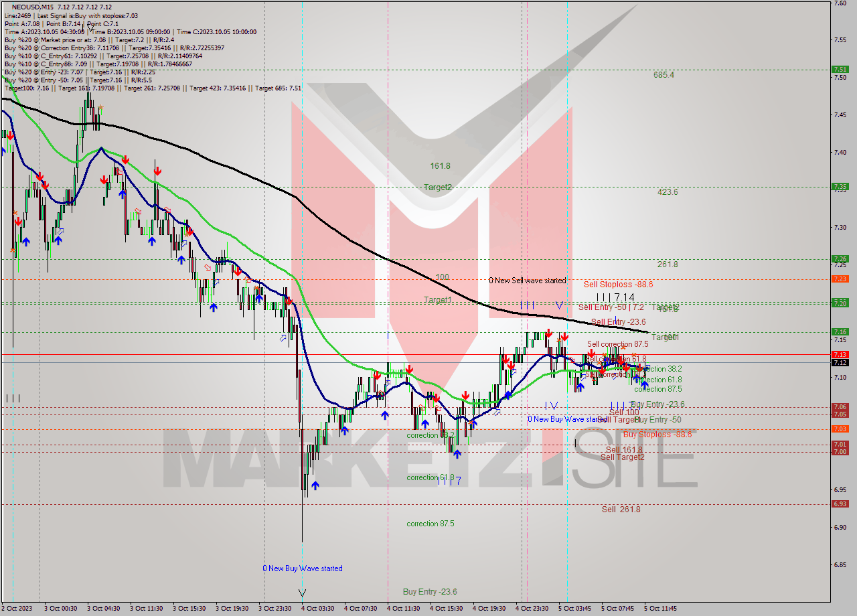Click the 'Buy Entry -50' label
The image size is (857, 616).
click(x=657, y=420)
